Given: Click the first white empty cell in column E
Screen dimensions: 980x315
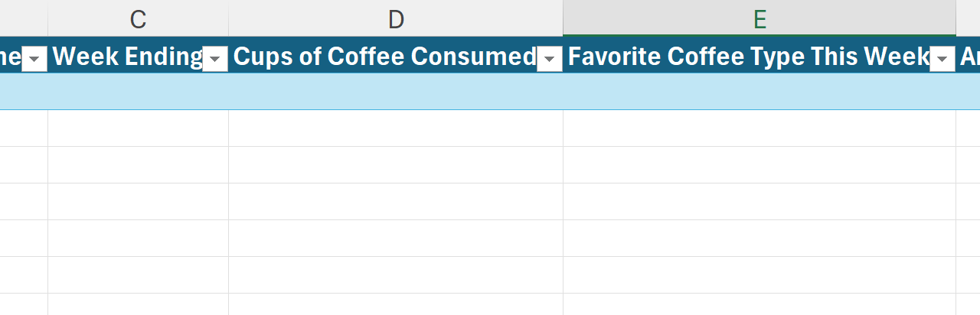Looking at the screenshot, I should pyautogui.click(x=759, y=128).
